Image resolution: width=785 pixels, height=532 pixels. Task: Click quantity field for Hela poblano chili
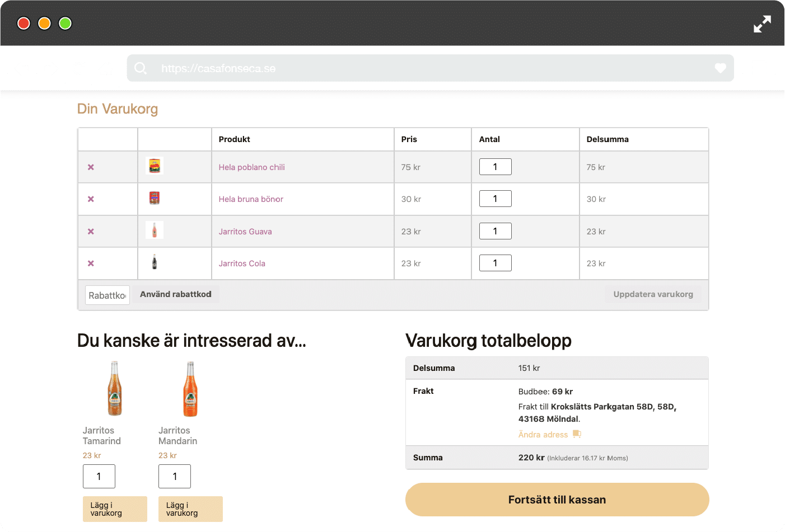click(496, 167)
